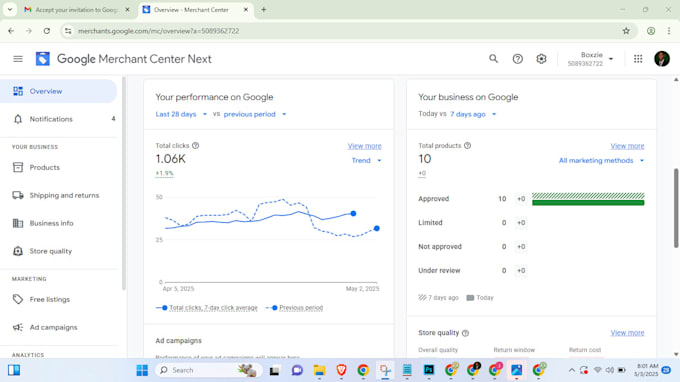680x382 pixels.
Task: Click the profile avatar picture
Action: pyautogui.click(x=662, y=59)
